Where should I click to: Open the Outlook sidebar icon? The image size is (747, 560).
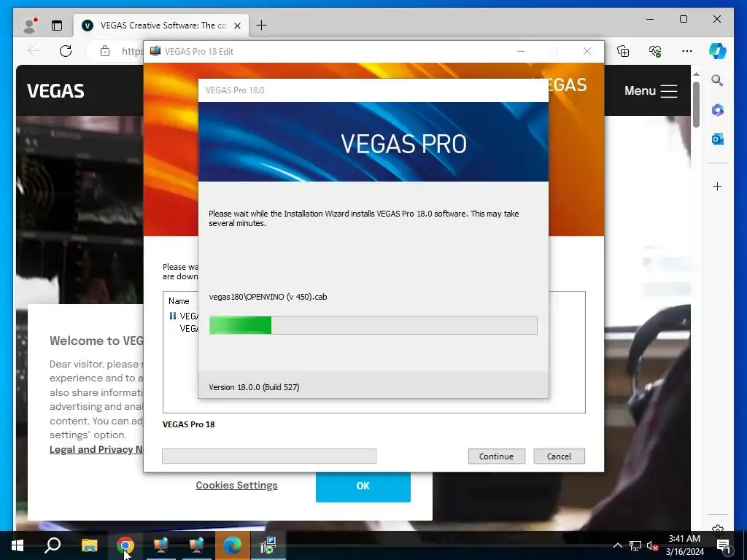718,139
